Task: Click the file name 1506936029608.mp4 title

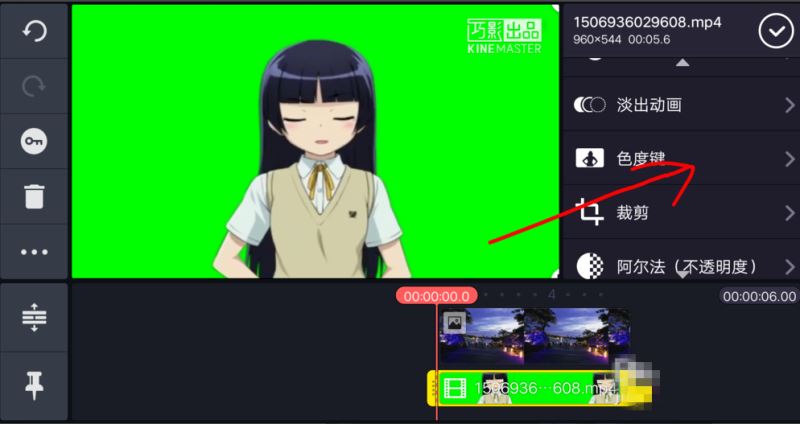Action: click(647, 22)
